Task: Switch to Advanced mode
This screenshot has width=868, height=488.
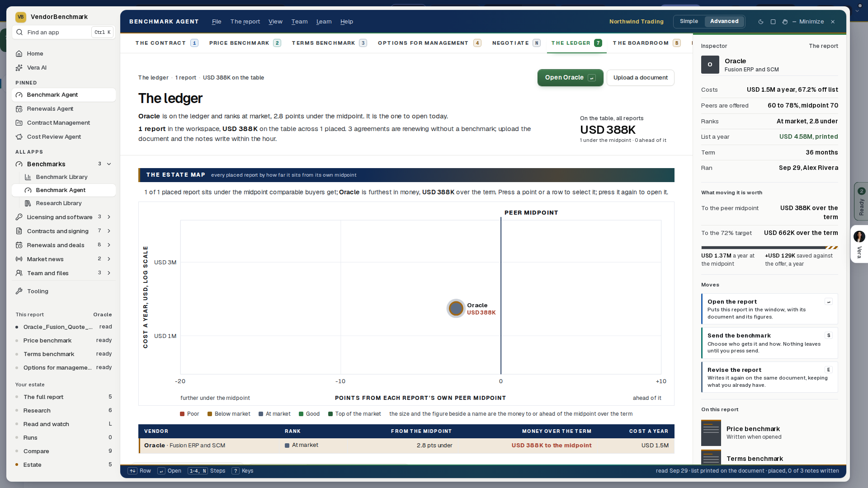Action: 724,21
